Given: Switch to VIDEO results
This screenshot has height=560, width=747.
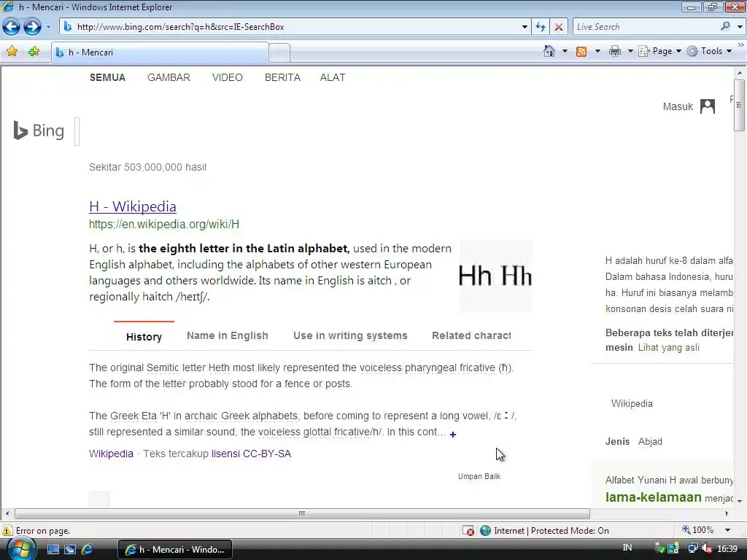Looking at the screenshot, I should click(228, 77).
